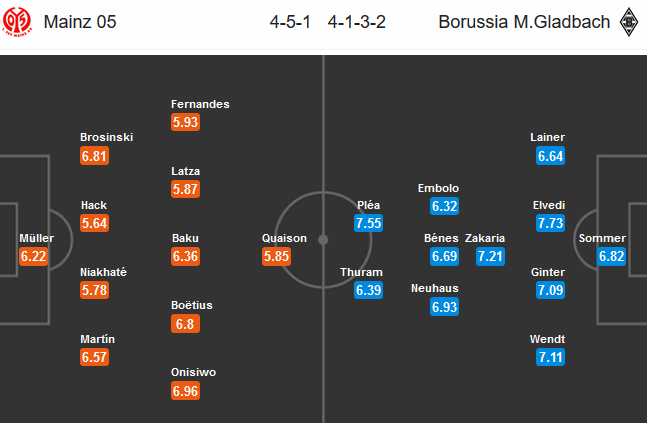647x423 pixels.
Task: Select Quaison's 5.85 rating badge
Action: click(276, 256)
